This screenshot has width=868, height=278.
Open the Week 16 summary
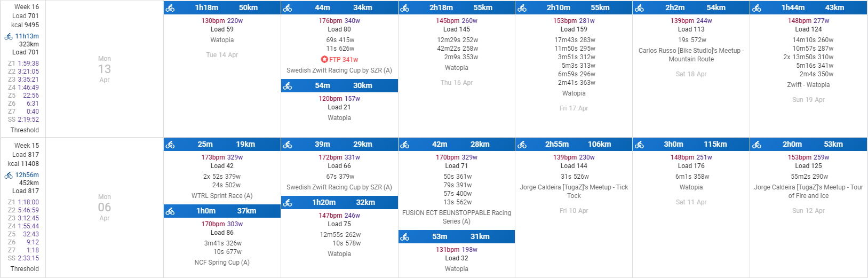[27, 7]
